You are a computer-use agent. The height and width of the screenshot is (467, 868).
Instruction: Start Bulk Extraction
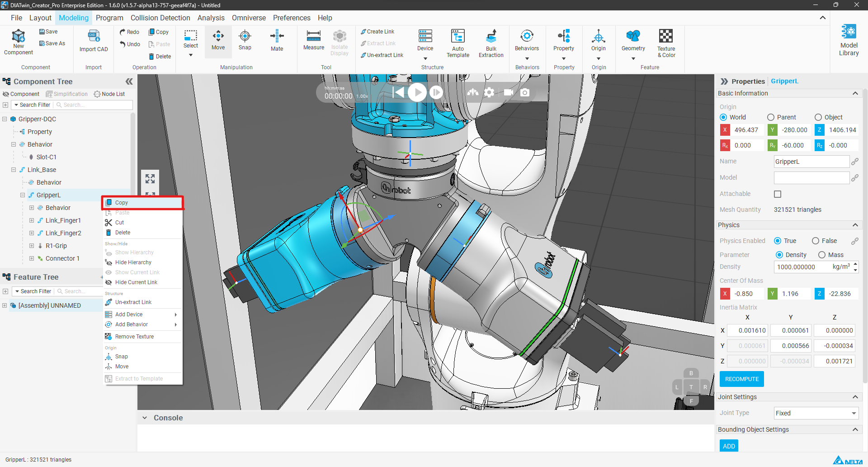[491, 43]
